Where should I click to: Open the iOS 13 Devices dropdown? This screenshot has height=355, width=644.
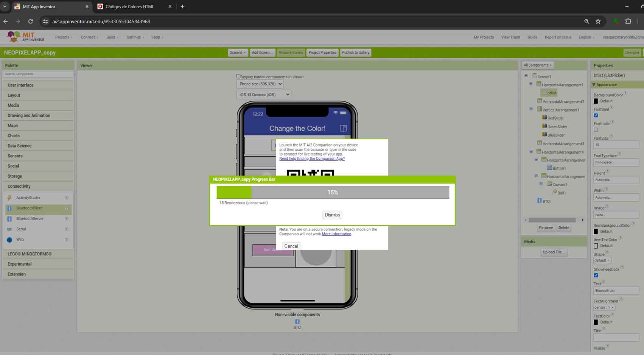[263, 95]
